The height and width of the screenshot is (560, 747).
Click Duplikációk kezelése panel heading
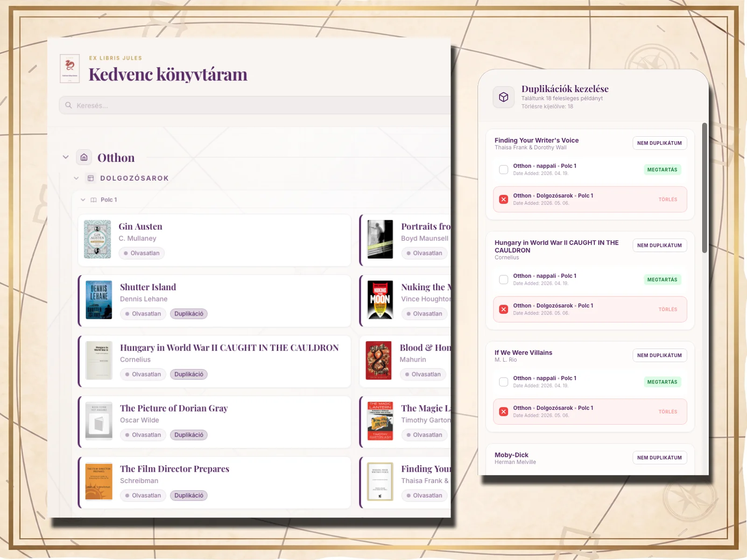(x=565, y=89)
